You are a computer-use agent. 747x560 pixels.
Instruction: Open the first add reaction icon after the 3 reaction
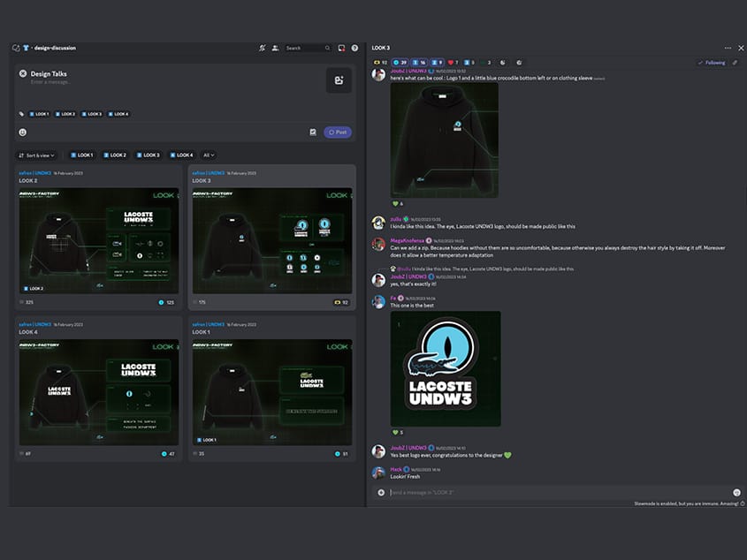(503, 63)
